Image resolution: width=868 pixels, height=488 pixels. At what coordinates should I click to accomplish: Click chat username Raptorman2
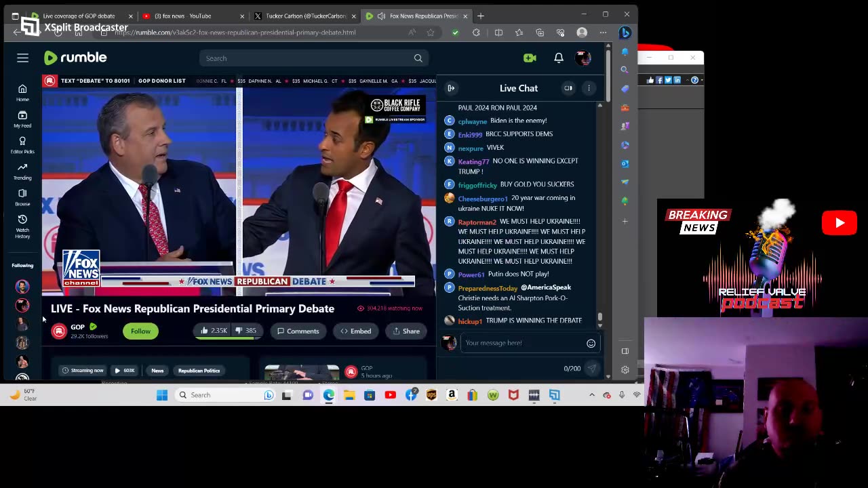click(x=477, y=222)
